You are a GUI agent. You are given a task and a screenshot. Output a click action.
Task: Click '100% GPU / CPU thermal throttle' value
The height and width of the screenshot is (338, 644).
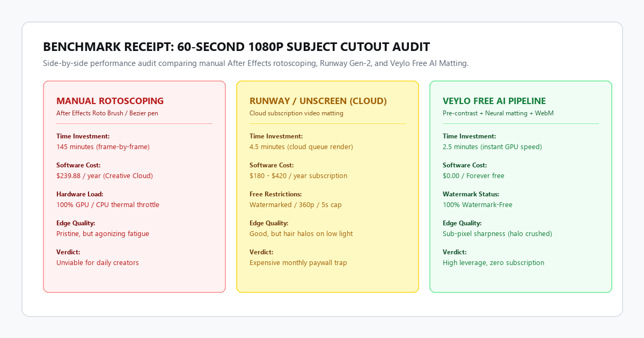point(108,204)
